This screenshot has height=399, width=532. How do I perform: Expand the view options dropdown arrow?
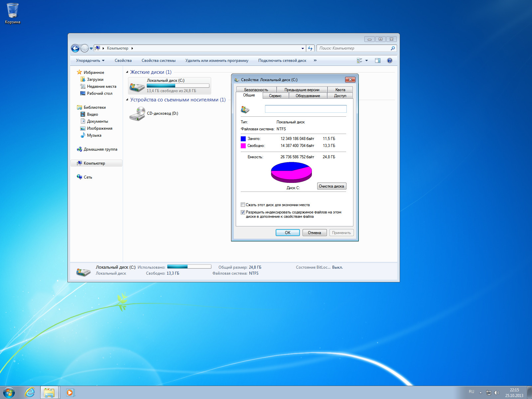(x=367, y=61)
